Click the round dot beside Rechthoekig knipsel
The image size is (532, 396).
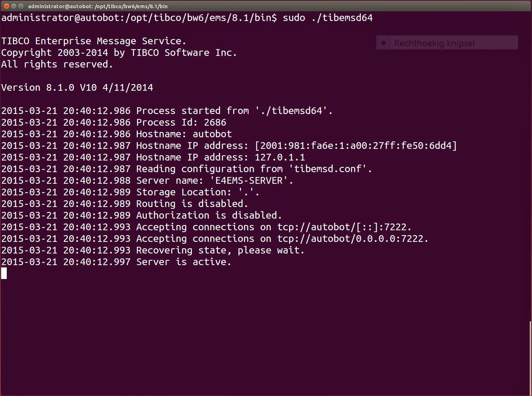pyautogui.click(x=383, y=43)
